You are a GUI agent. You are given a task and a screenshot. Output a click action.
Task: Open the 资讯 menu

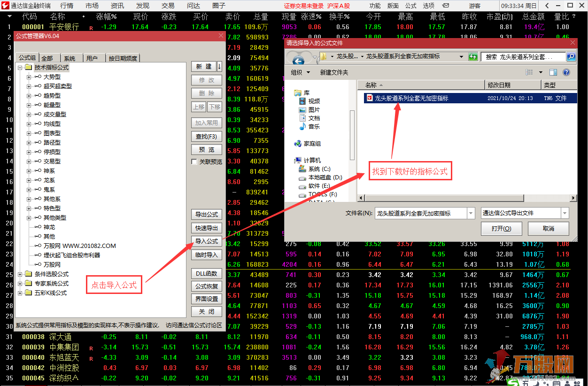[x=117, y=6]
